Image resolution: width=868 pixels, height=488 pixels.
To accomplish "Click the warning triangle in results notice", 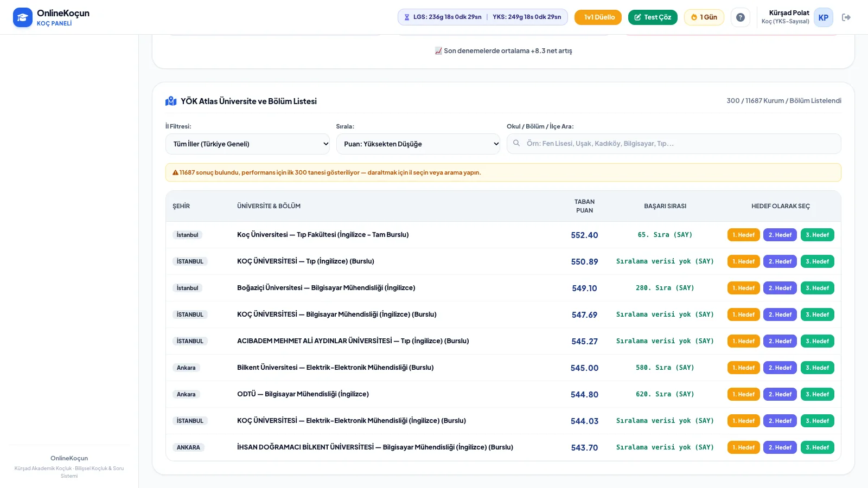I will (x=175, y=172).
